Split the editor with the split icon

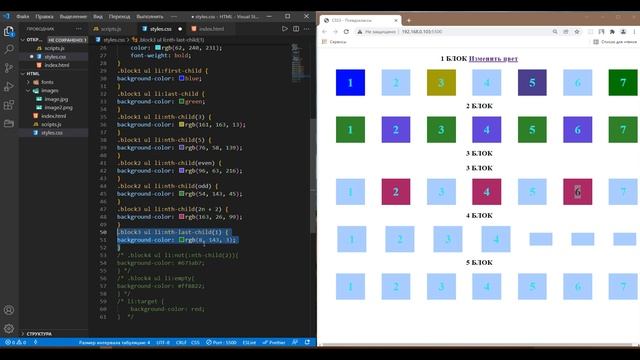click(296, 29)
